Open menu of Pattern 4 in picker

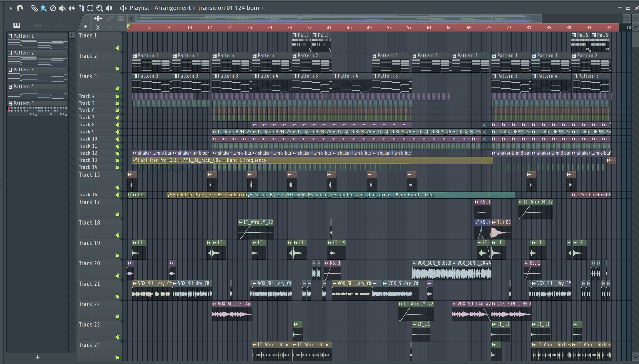coord(10,86)
